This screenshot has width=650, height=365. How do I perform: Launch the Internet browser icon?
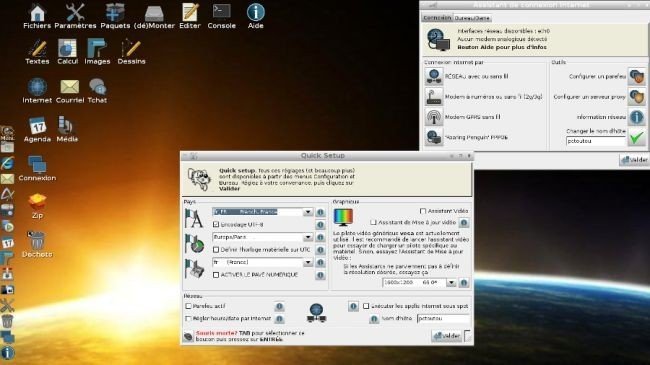(x=37, y=91)
